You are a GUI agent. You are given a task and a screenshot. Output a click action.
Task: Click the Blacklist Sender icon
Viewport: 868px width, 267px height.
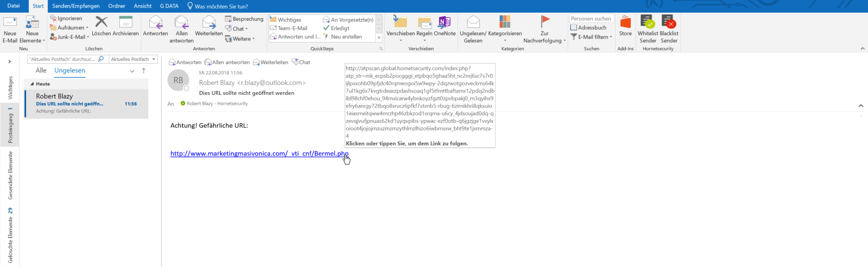[669, 23]
